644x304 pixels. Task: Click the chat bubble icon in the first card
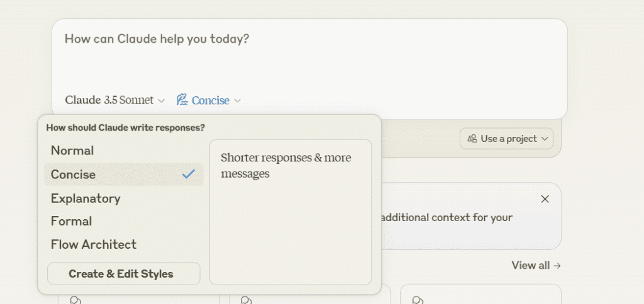point(76,300)
